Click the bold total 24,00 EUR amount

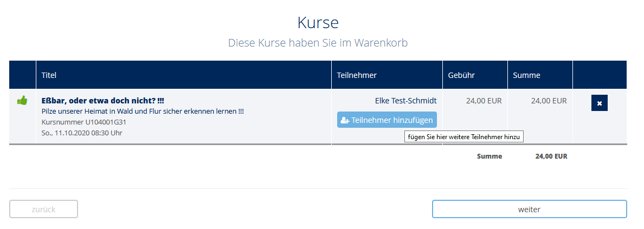pos(551,156)
